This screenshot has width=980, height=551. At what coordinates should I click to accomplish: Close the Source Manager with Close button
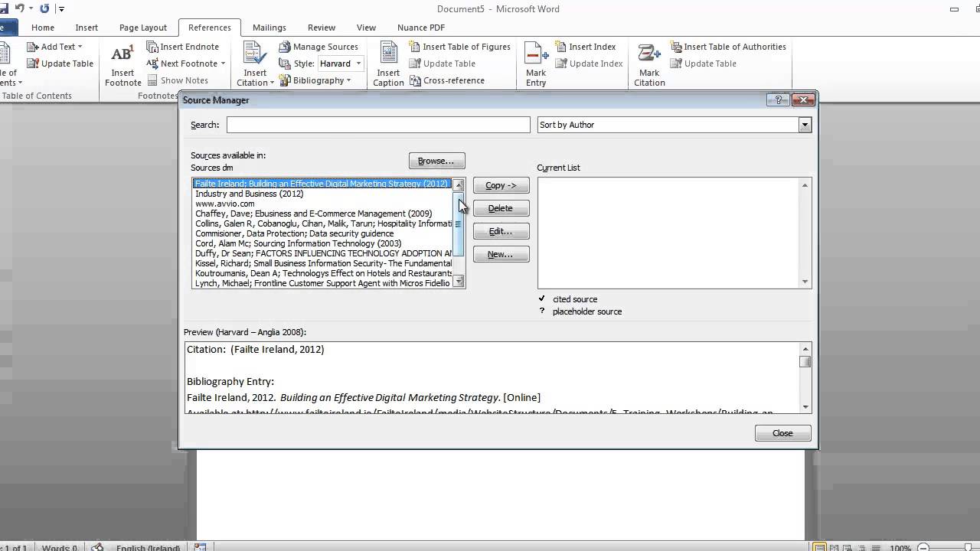coord(782,433)
